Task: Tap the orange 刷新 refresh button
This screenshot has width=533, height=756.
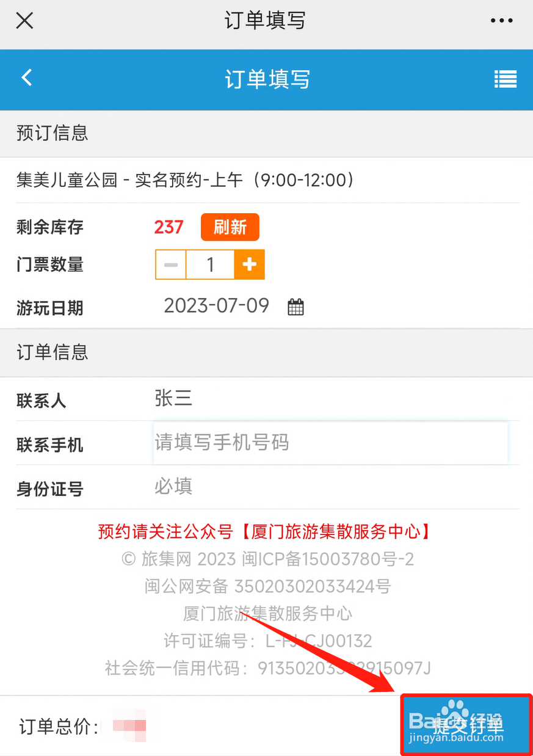Action: (230, 227)
